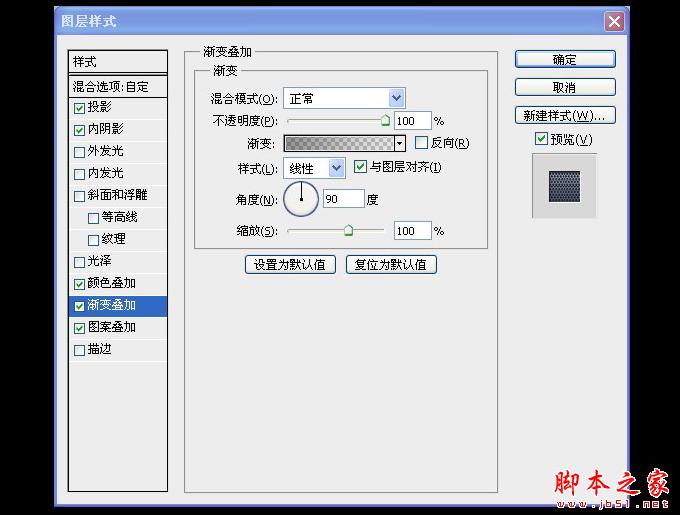Viewport: 680px width, 515px height.
Task: Click the 取消 button
Action: tap(565, 88)
